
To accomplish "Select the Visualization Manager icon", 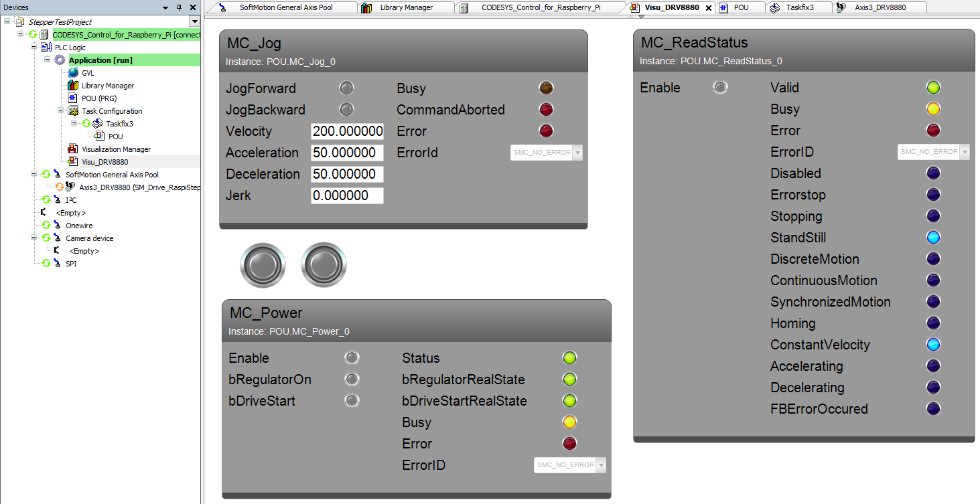I will pyautogui.click(x=73, y=149).
